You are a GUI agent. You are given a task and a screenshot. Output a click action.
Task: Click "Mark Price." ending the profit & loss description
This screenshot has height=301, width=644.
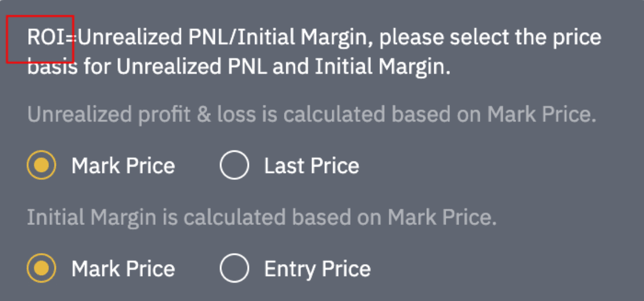point(541,115)
